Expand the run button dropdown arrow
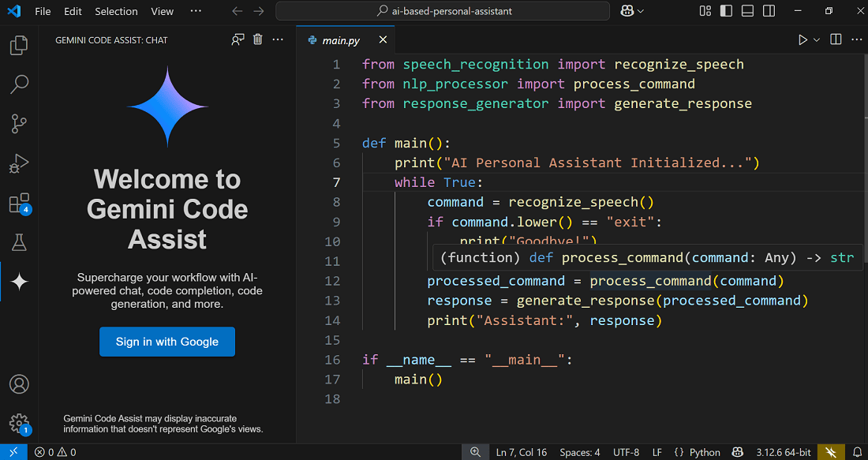 (817, 40)
